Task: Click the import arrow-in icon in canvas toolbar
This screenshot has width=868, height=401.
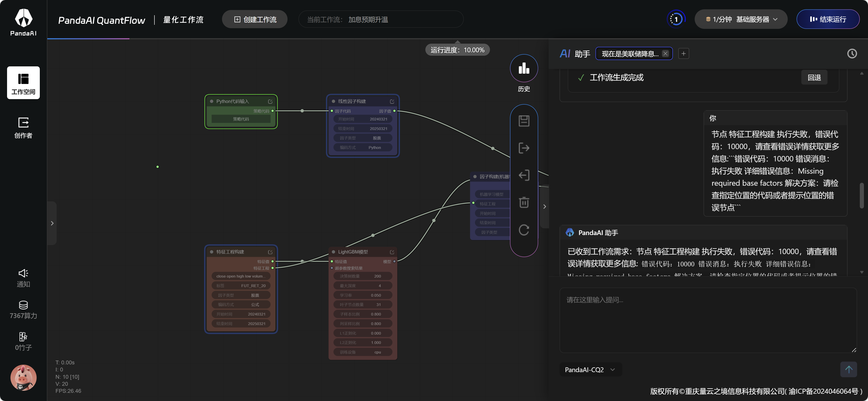Action: click(524, 175)
